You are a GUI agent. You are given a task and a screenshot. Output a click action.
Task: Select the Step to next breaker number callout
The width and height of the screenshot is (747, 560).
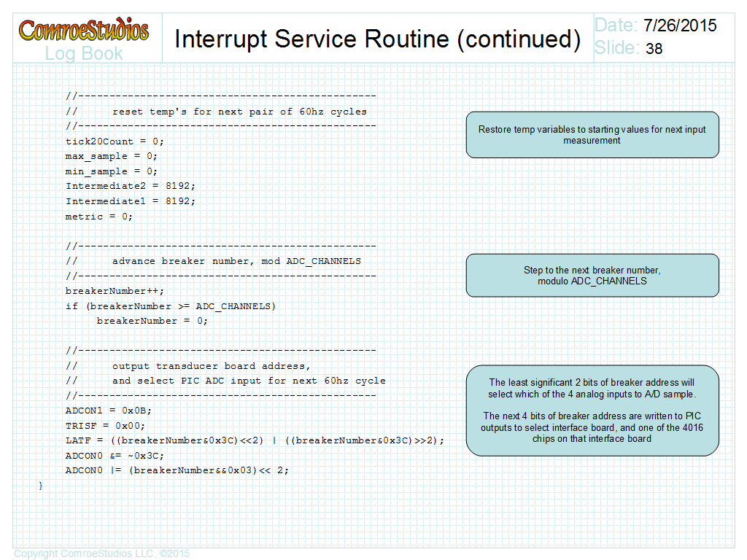point(592,276)
